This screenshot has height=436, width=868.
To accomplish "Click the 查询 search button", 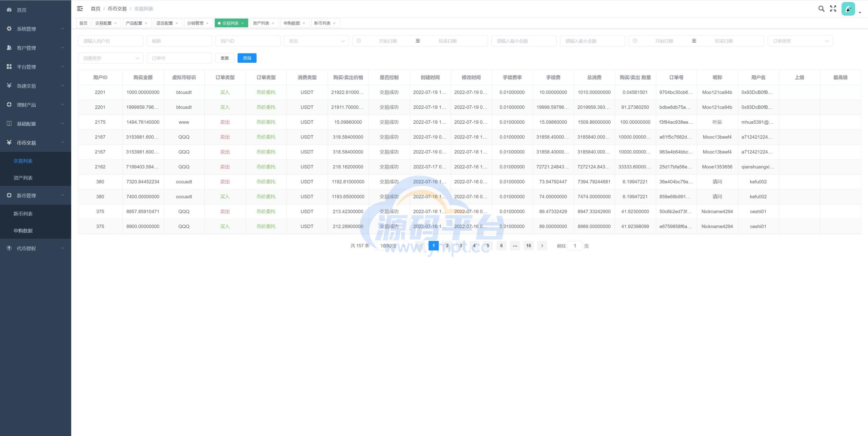I will 247,58.
